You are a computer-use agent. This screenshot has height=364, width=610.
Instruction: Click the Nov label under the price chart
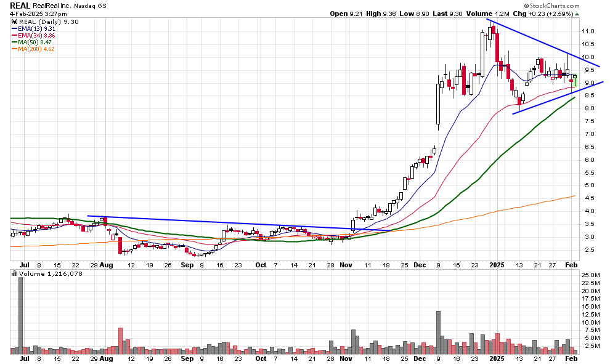[346, 265]
